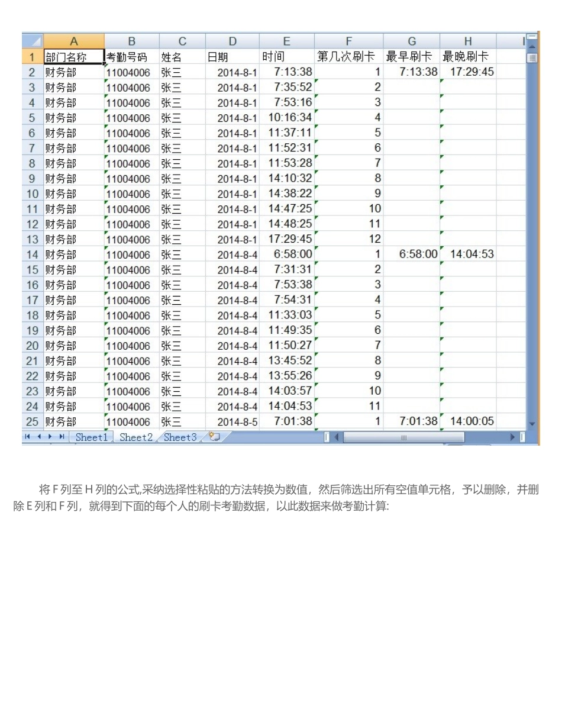
Task: Click time cell 11:37:11
Action: coord(287,133)
